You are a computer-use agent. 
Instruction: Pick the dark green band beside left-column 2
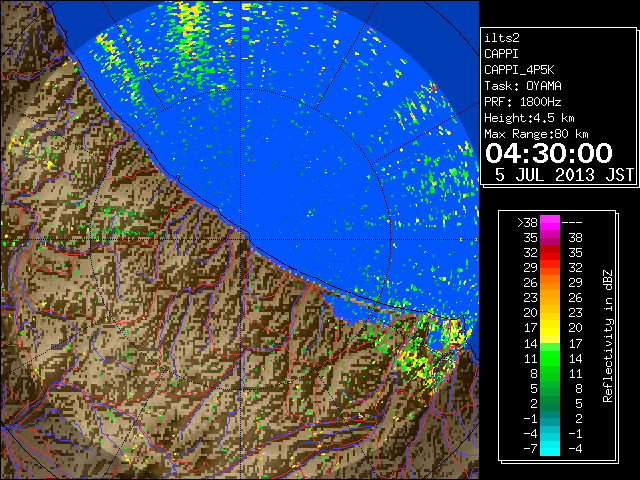(x=550, y=403)
